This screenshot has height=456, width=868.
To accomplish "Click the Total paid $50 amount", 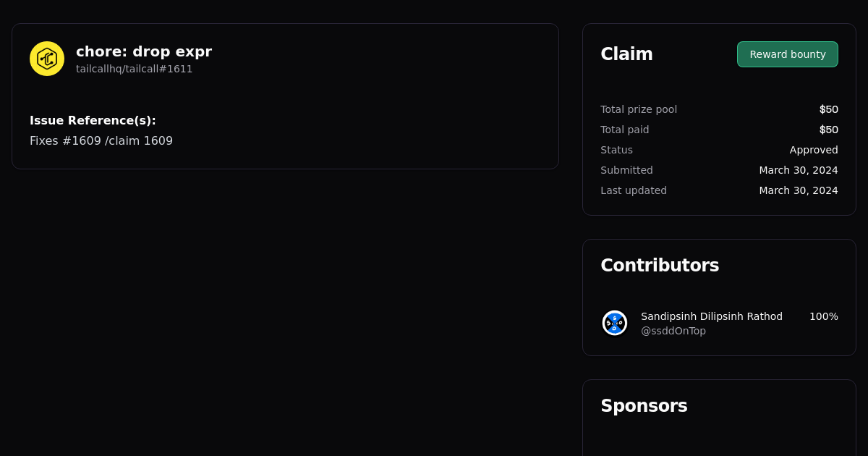I will point(828,130).
